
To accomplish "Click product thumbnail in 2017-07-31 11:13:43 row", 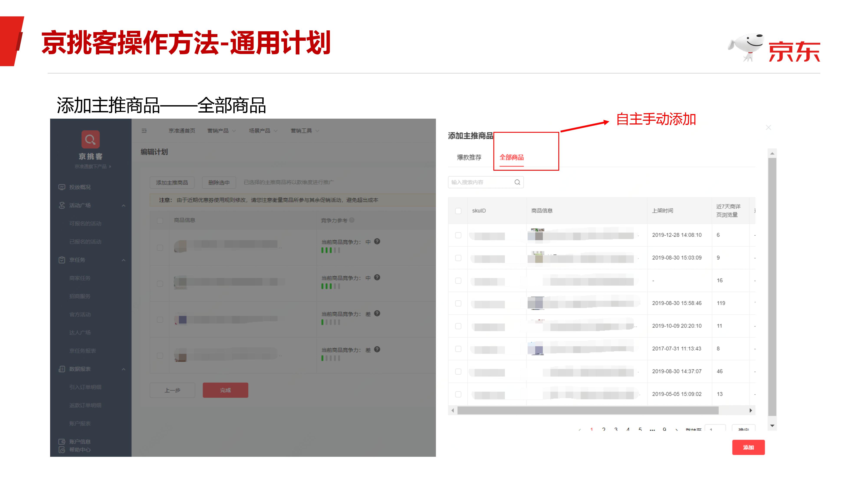I will 536,348.
